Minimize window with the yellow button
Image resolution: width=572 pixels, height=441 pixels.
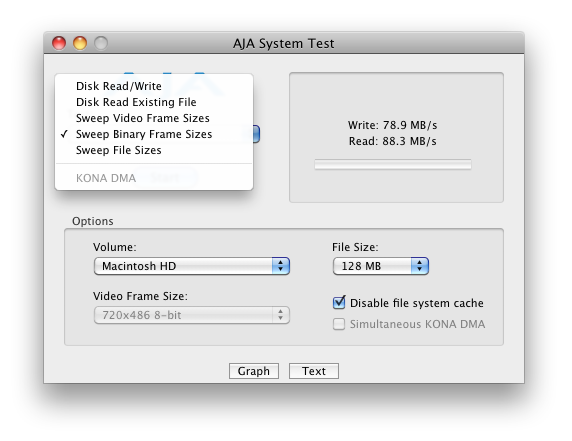(x=80, y=43)
